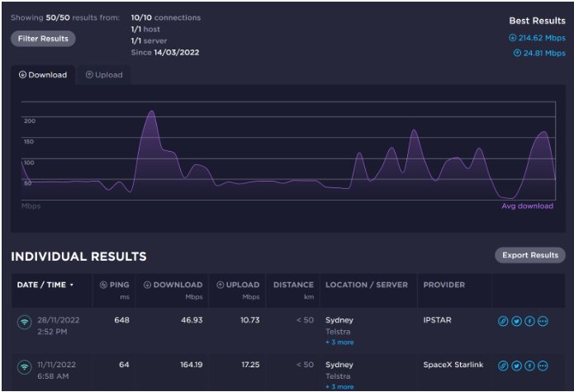Screen dimensions: 574x392
Task: Click the Export Results button
Action: 529,255
